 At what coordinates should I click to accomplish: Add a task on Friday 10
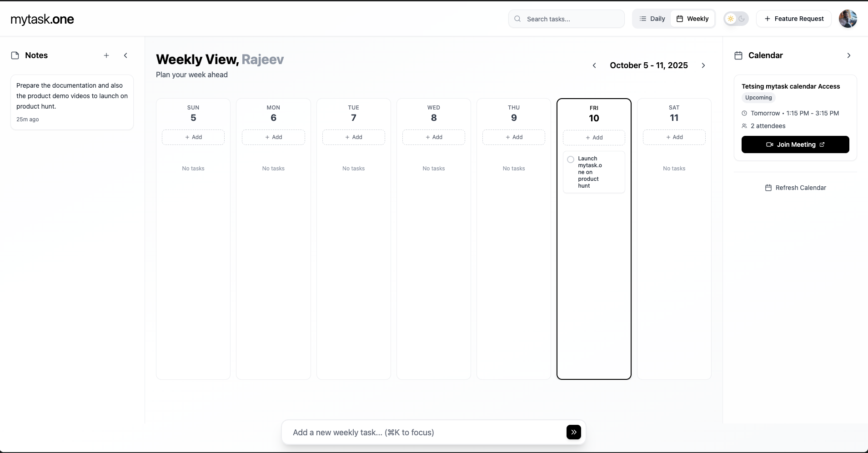point(594,138)
